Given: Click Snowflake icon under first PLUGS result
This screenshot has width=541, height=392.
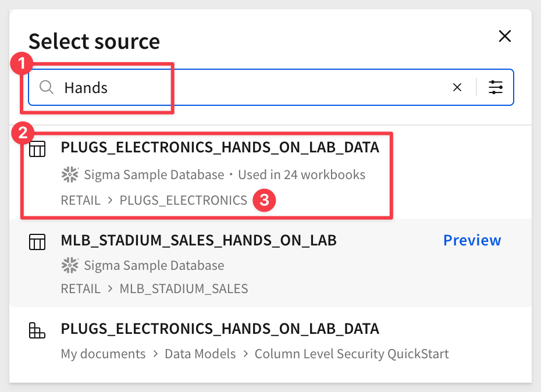Looking at the screenshot, I should [70, 174].
